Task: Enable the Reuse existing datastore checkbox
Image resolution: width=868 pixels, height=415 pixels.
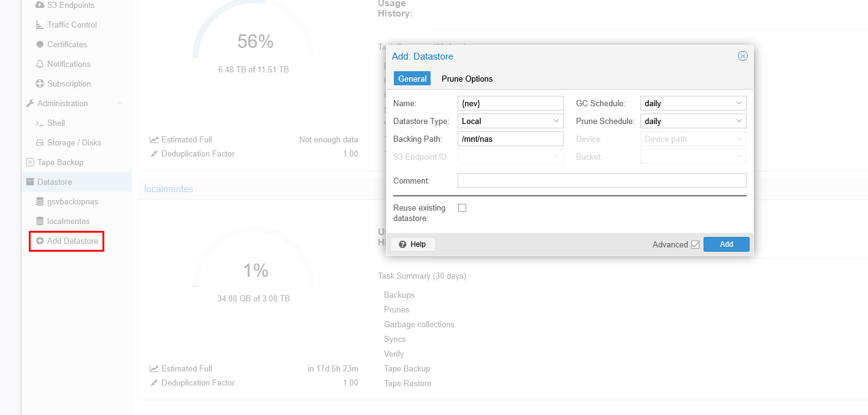Action: [x=463, y=208]
